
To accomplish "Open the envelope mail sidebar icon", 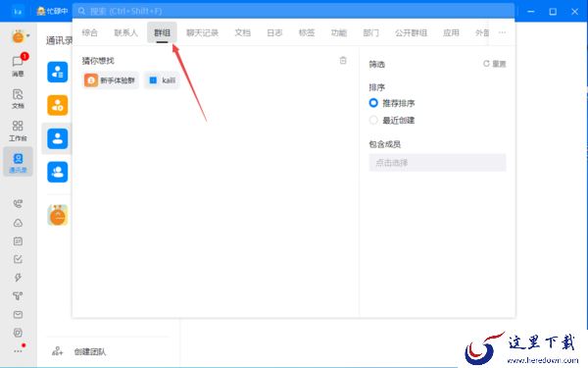I will click(x=18, y=314).
